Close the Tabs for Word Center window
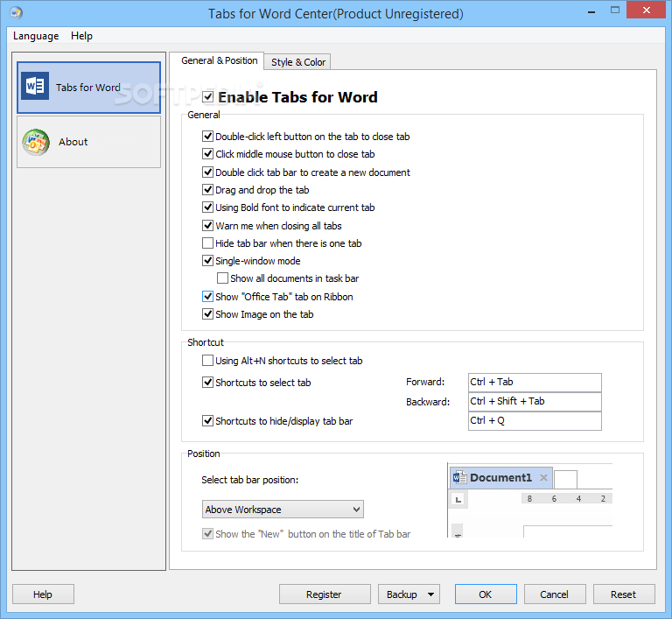 click(647, 11)
